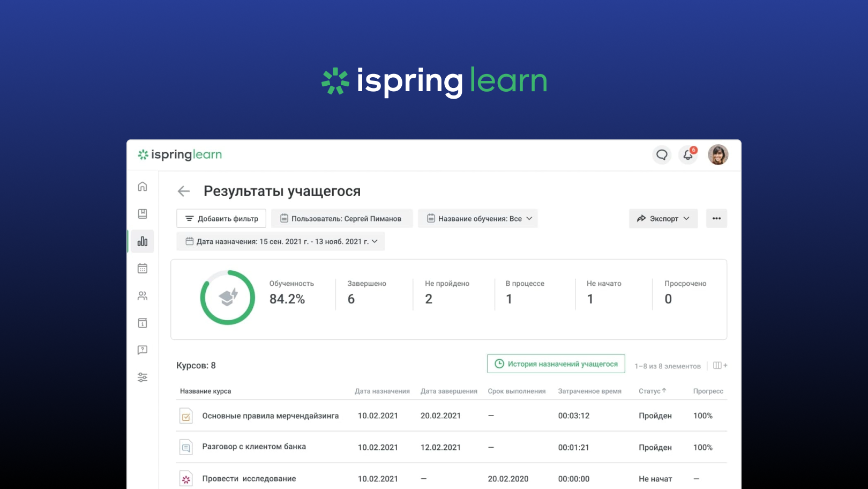
Task: Expand the 'Экспорт' dropdown
Action: point(663,218)
